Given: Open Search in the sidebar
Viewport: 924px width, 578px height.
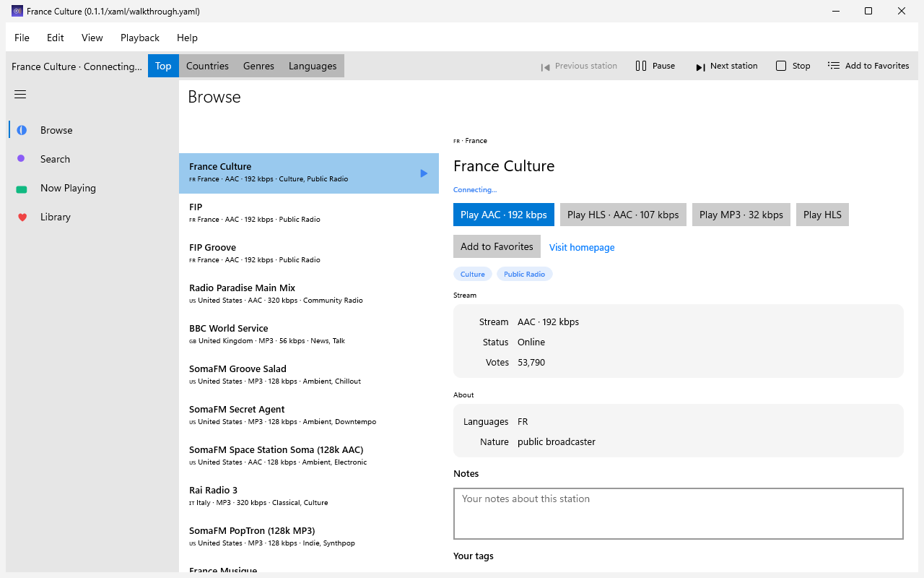Looking at the screenshot, I should (92, 159).
